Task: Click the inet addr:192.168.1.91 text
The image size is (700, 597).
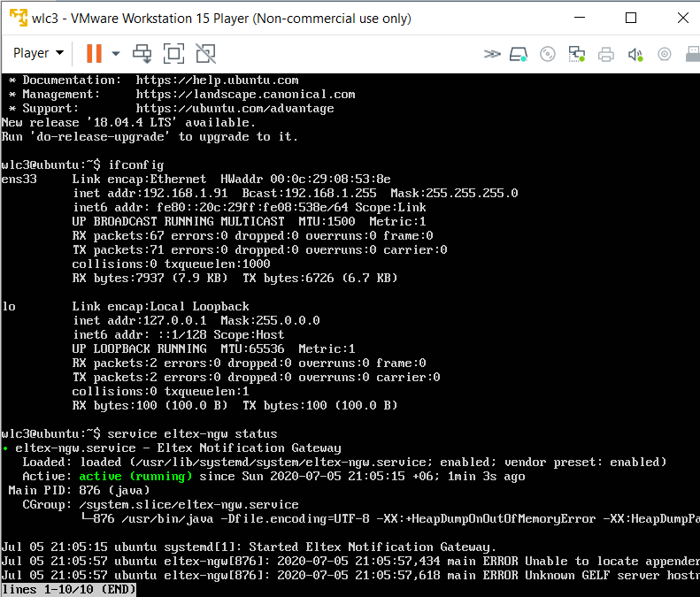Action: coord(150,194)
